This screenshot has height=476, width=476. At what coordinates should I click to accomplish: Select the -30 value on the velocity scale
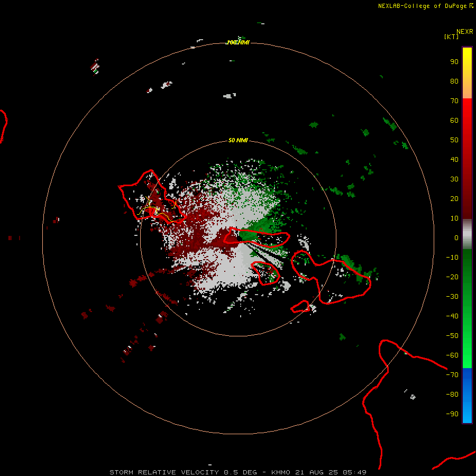point(452,297)
